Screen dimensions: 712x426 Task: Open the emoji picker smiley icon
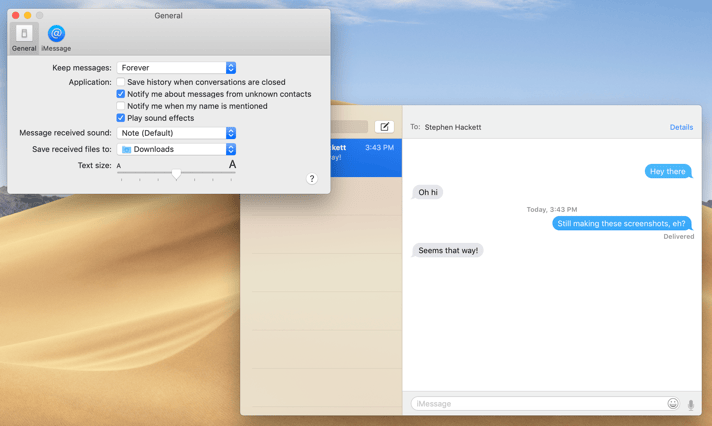(x=672, y=403)
